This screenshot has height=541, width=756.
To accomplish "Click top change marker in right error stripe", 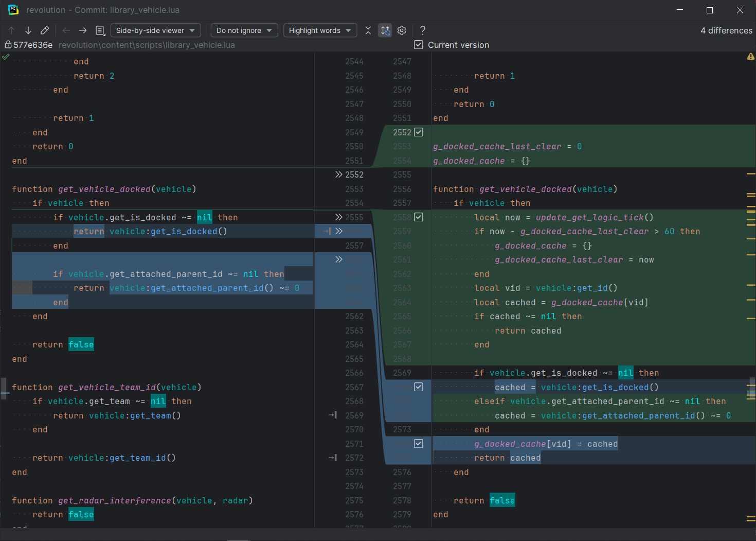I will 751,174.
